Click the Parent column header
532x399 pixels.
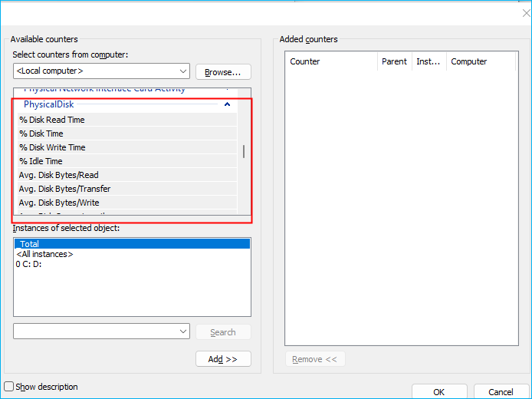click(395, 61)
